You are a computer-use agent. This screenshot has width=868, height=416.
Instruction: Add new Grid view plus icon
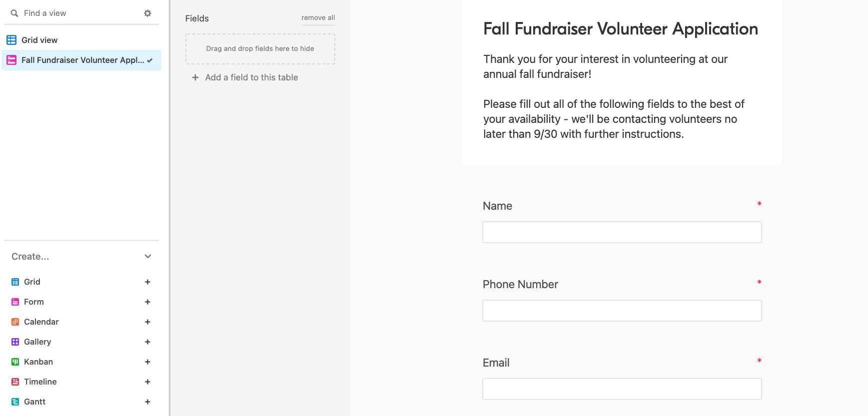point(147,282)
